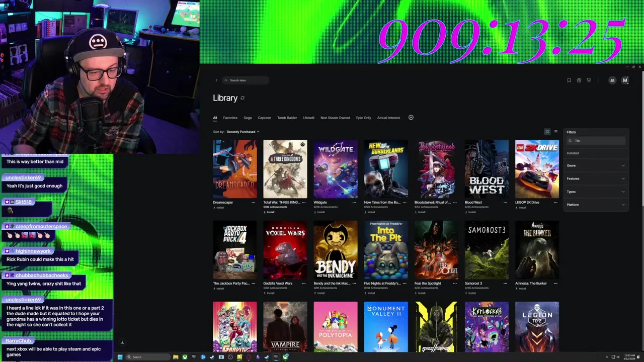
Task: Open three-dot menu for Bloodstained
Action: tap(454, 203)
